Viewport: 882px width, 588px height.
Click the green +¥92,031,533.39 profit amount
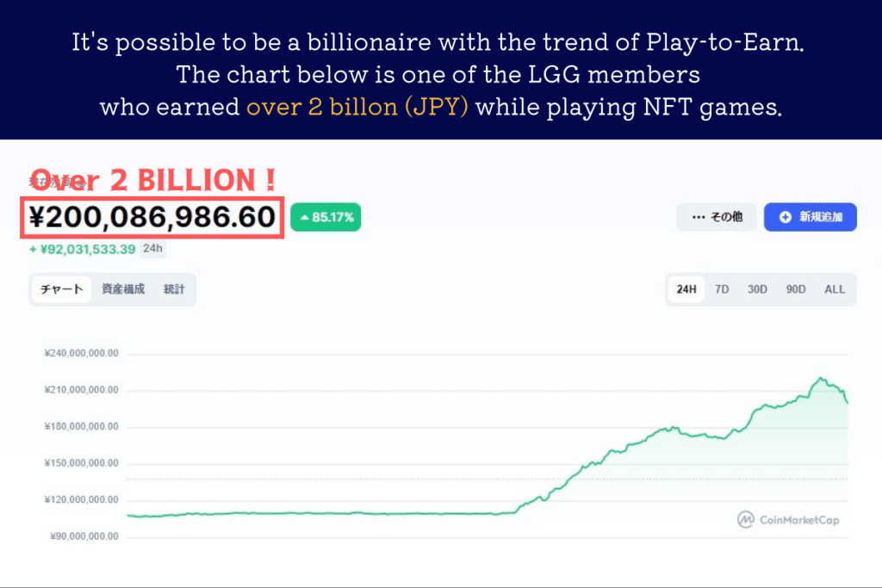click(83, 250)
